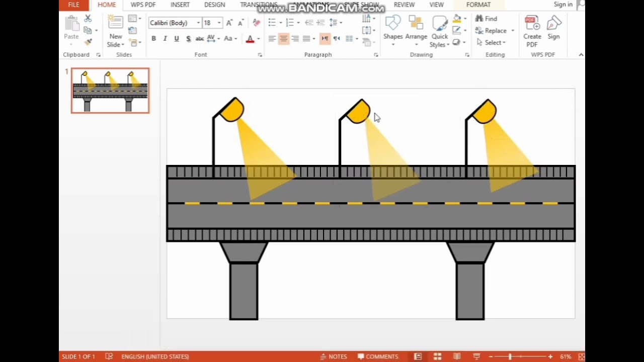Align text right

(x=295, y=39)
